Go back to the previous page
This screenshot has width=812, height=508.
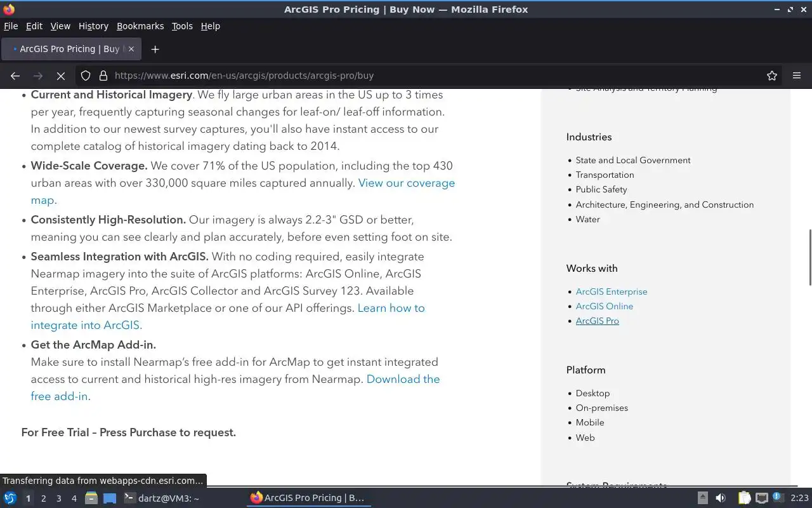click(x=15, y=76)
